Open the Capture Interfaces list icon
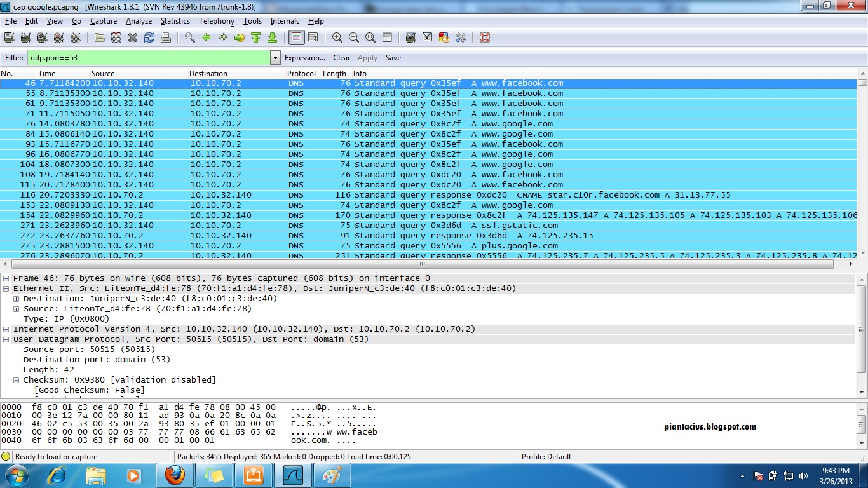 pyautogui.click(x=9, y=37)
